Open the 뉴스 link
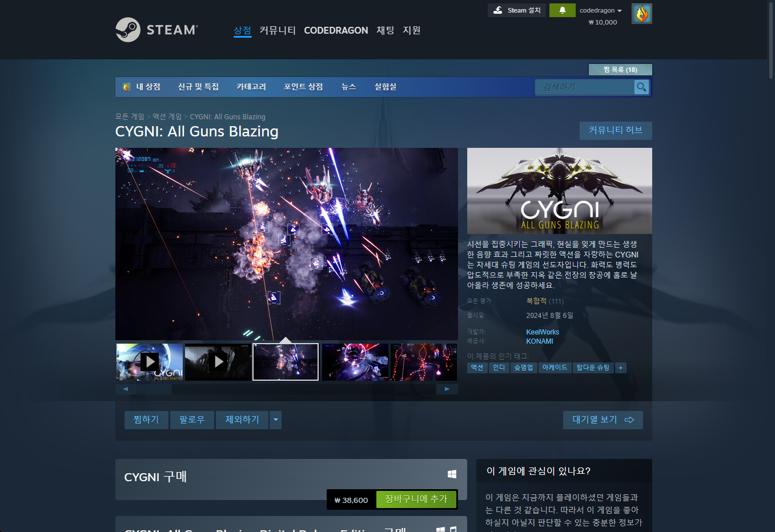Image resolution: width=775 pixels, height=532 pixels. (x=348, y=87)
